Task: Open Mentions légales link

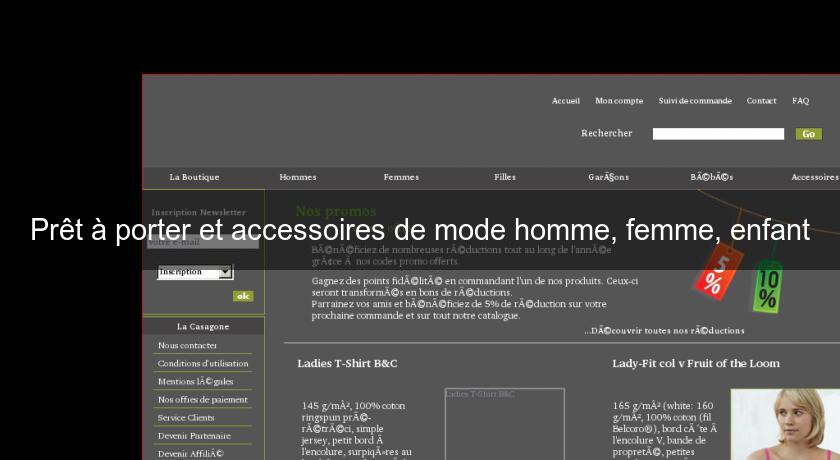Action: click(x=196, y=382)
